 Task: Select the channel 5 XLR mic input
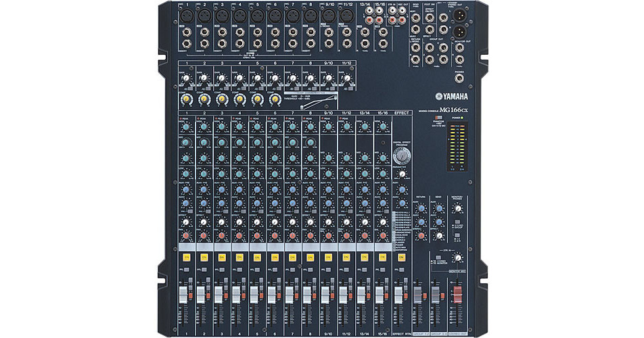point(257,16)
